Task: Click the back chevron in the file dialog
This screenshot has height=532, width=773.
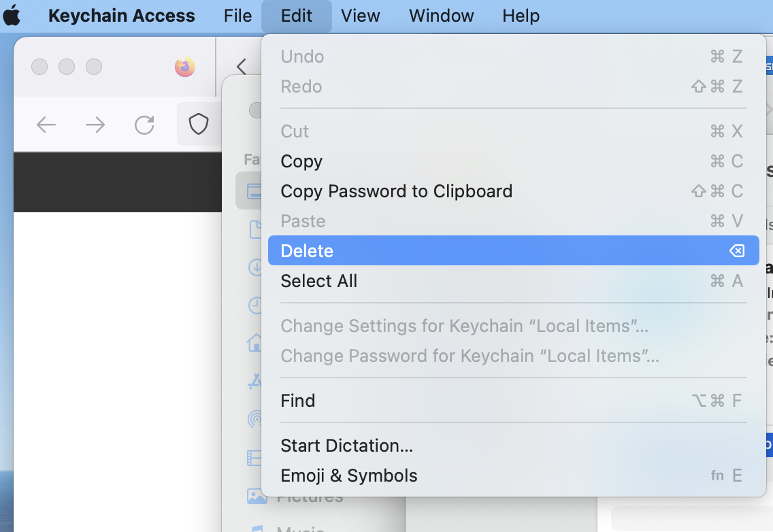Action: [x=243, y=66]
